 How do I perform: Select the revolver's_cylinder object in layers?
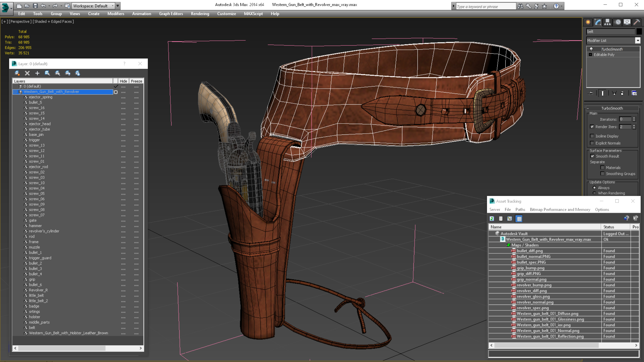click(44, 231)
